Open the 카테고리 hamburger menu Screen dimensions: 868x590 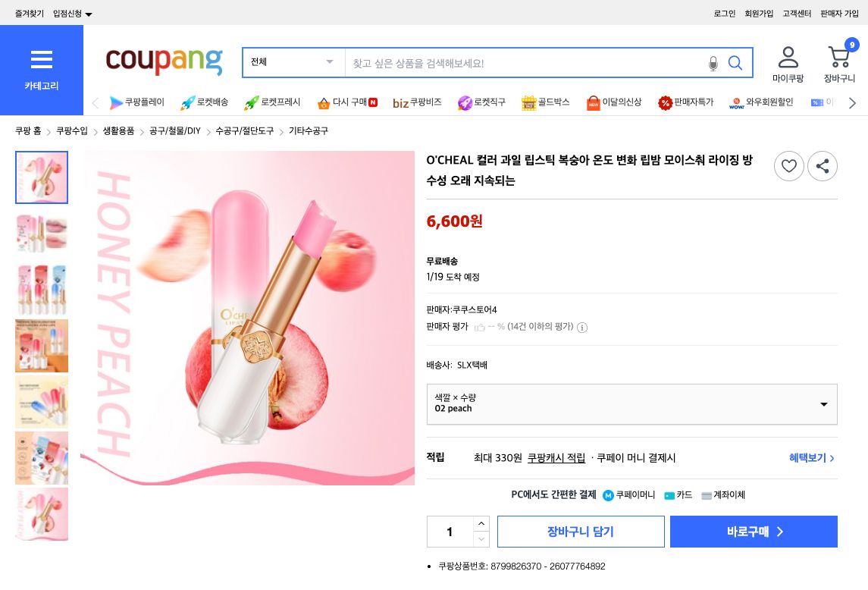click(41, 67)
